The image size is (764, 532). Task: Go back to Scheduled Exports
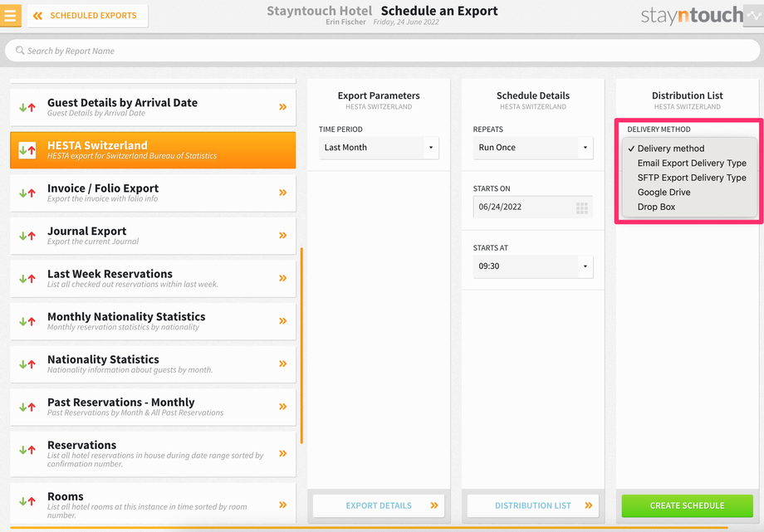click(88, 16)
